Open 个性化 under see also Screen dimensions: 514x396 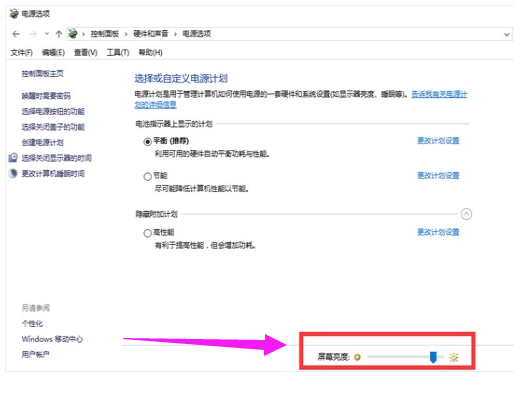coord(32,324)
